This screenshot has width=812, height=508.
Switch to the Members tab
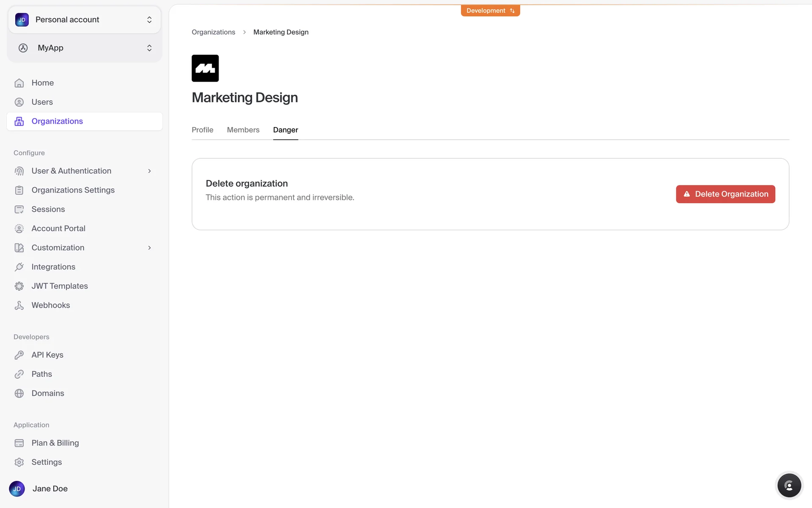pyautogui.click(x=243, y=130)
